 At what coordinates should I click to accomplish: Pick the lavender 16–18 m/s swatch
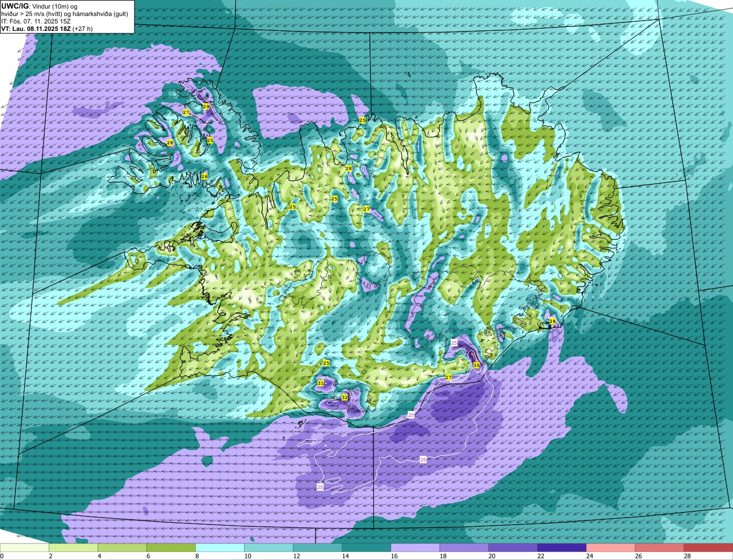[x=415, y=548]
